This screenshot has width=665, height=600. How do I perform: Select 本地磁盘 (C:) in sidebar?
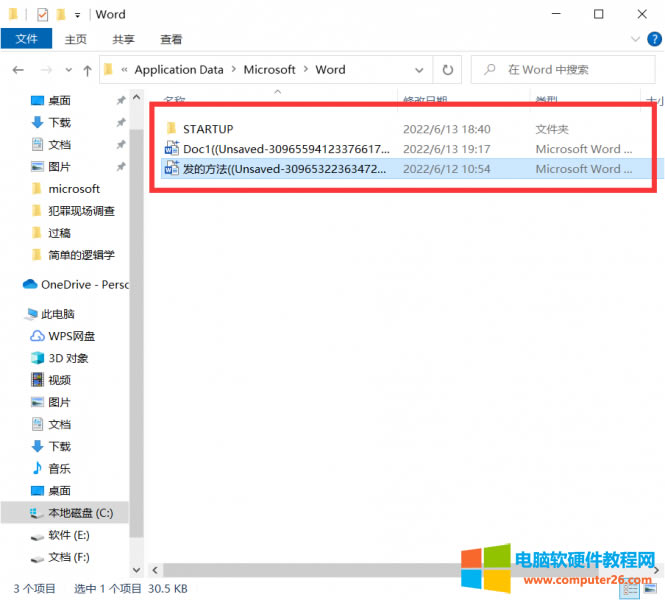[80, 513]
